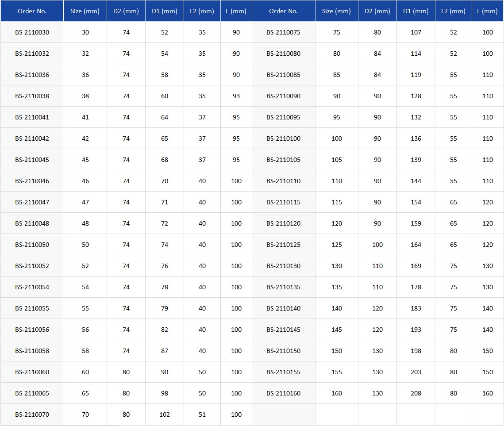504x426 pixels.
Task: Select D1 value 154 in BS-2110115 row
Action: 416,202
